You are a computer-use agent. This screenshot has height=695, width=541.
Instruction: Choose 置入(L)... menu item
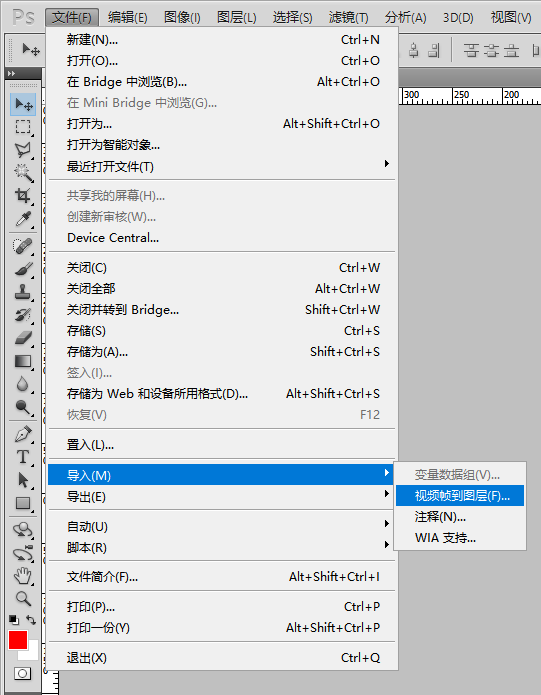(222, 445)
